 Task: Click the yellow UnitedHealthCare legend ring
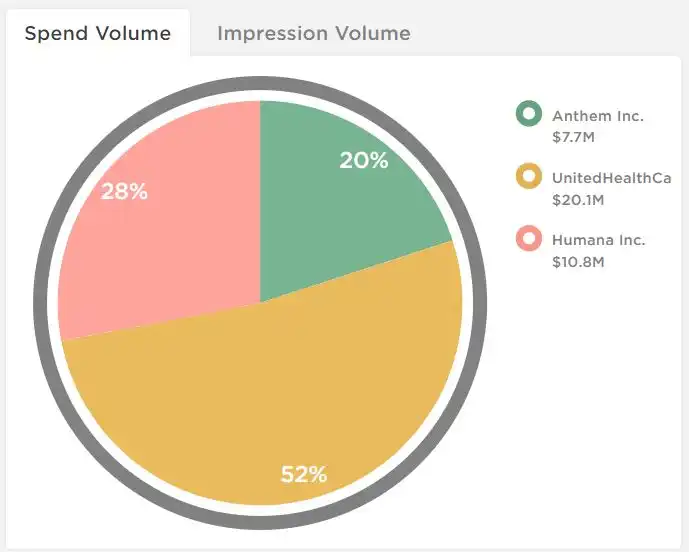point(529,176)
